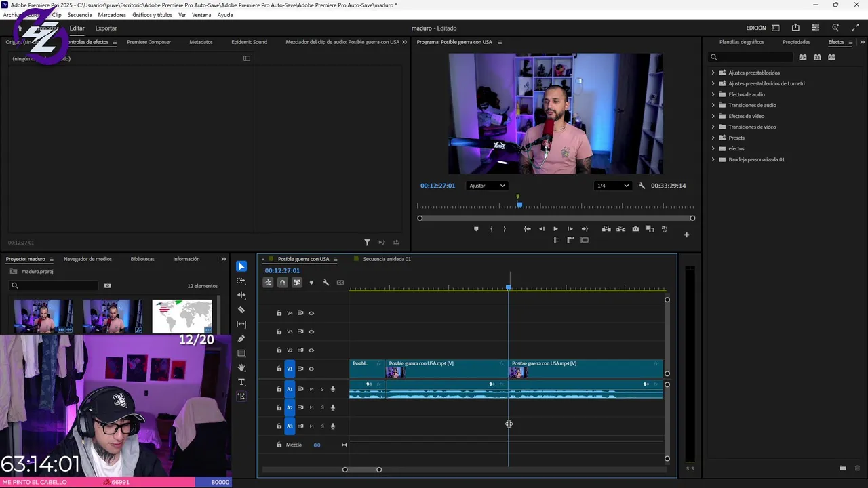Click the Lift button
Viewport: 868px width, 488px height.
coord(606,229)
